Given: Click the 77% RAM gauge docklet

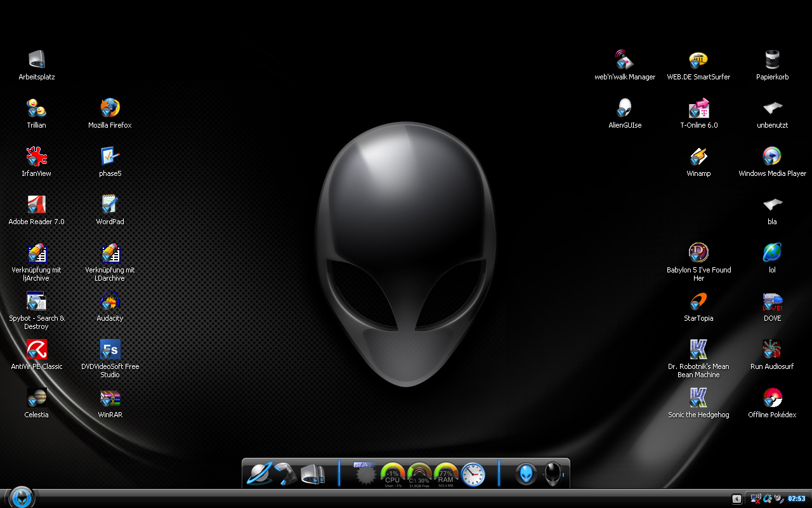Looking at the screenshot, I should click(x=446, y=474).
